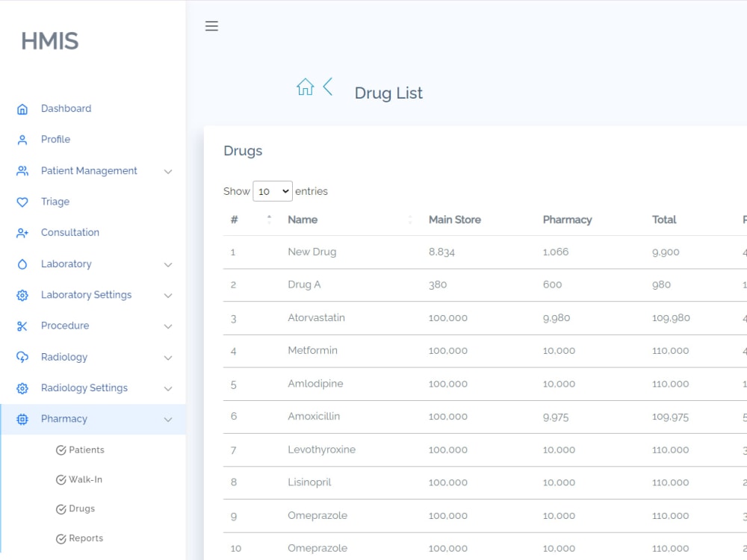Click the check icon beside Patients submenu
The height and width of the screenshot is (560, 747).
point(61,450)
